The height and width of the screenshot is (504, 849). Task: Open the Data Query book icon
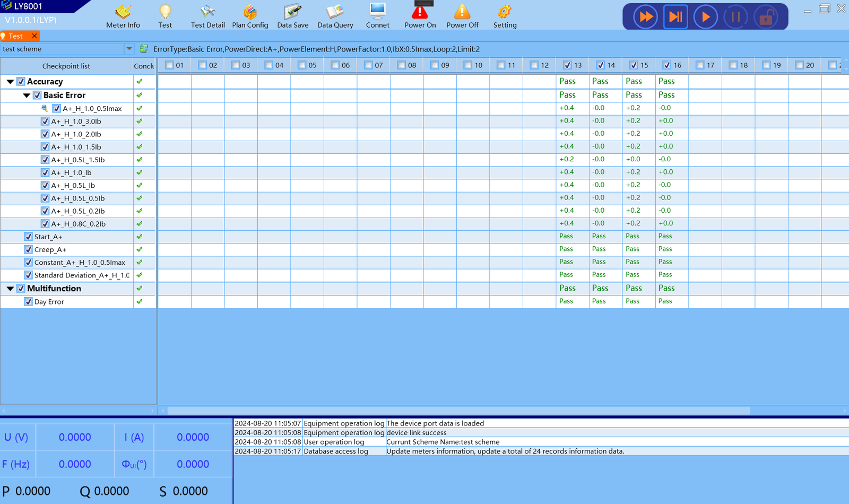tap(335, 16)
